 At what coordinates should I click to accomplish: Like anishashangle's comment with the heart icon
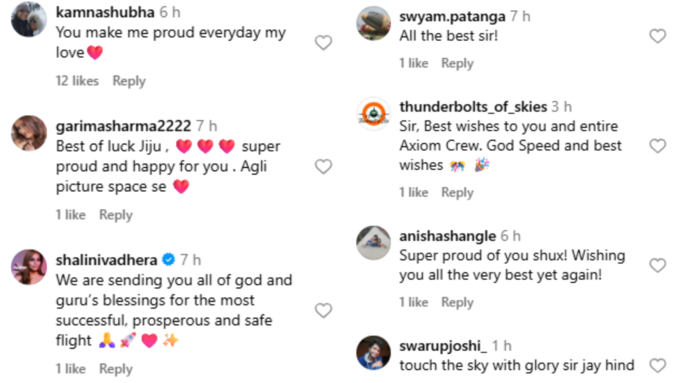657,265
